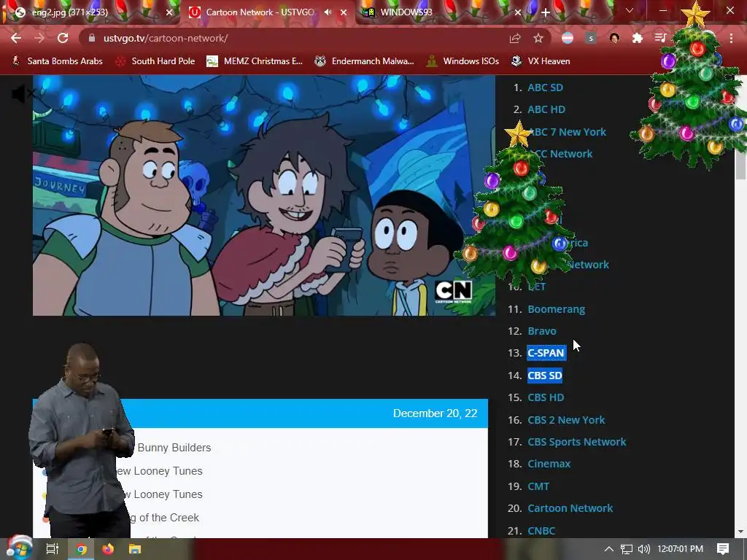Open CMT channel link
The height and width of the screenshot is (560, 747).
tap(538, 486)
